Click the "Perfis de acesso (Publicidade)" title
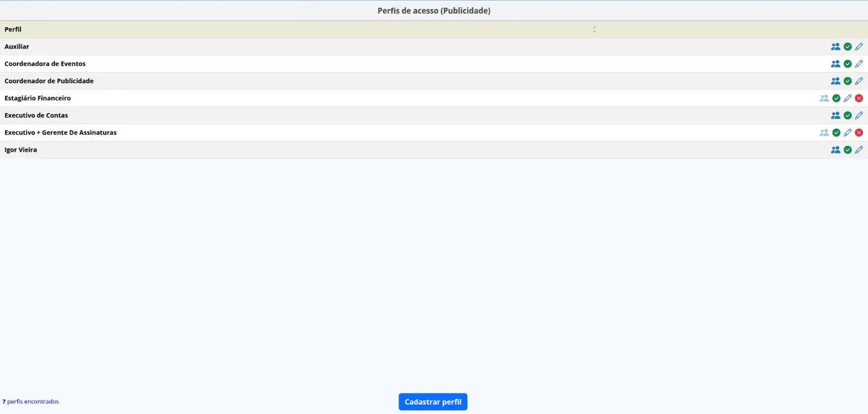Image resolution: width=868 pixels, height=414 pixels. tap(434, 11)
